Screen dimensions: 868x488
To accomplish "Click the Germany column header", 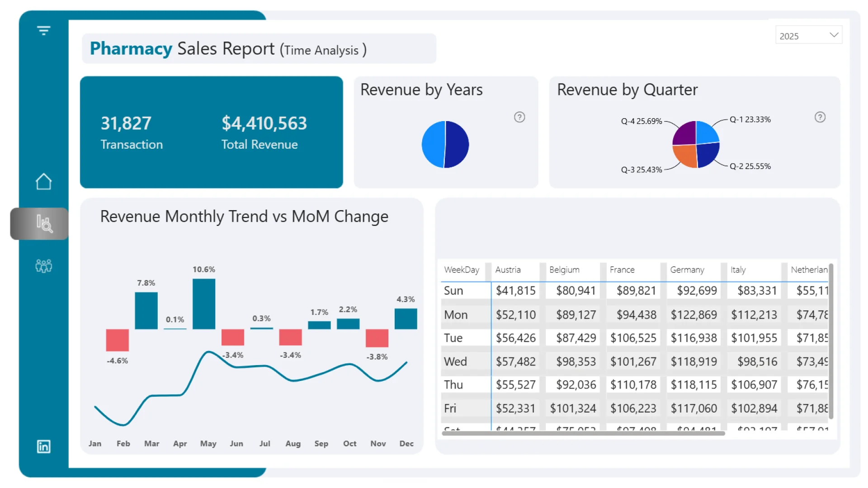I will [x=687, y=270].
